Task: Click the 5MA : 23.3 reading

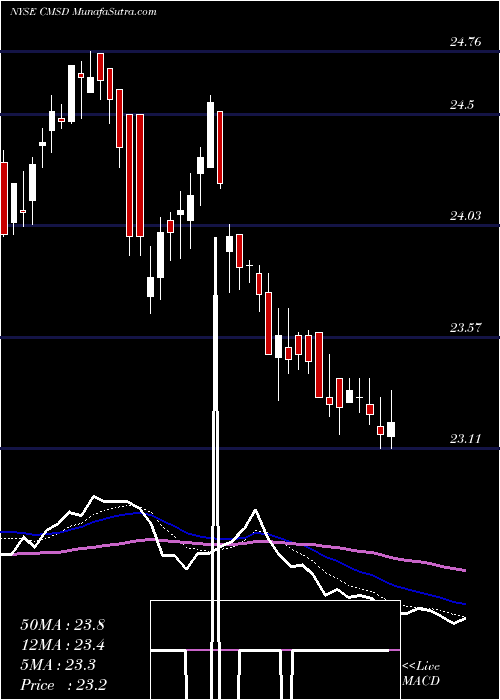Action: [x=58, y=665]
